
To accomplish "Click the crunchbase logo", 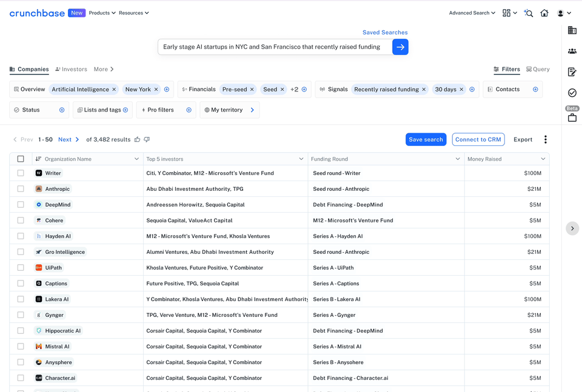I will pos(37,13).
